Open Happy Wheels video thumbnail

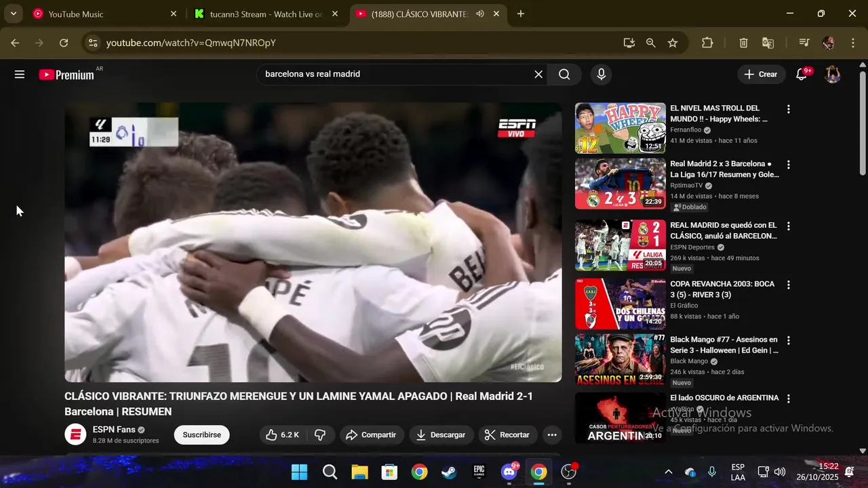(x=620, y=128)
